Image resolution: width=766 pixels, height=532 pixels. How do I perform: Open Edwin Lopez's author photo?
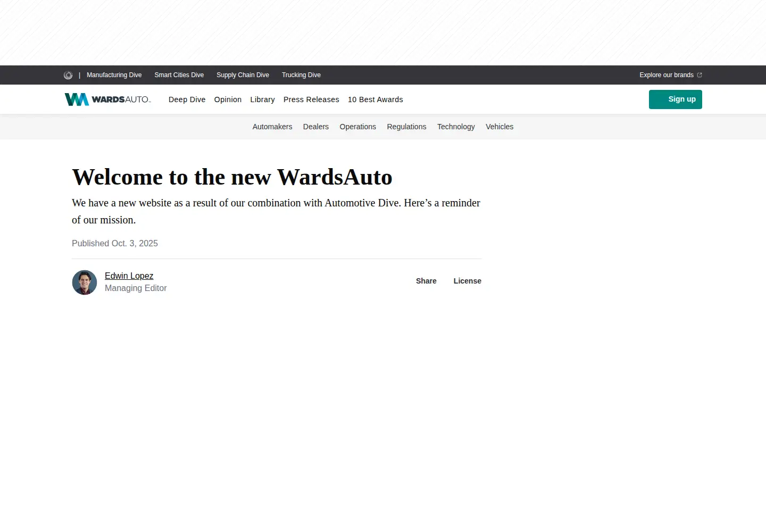click(85, 282)
